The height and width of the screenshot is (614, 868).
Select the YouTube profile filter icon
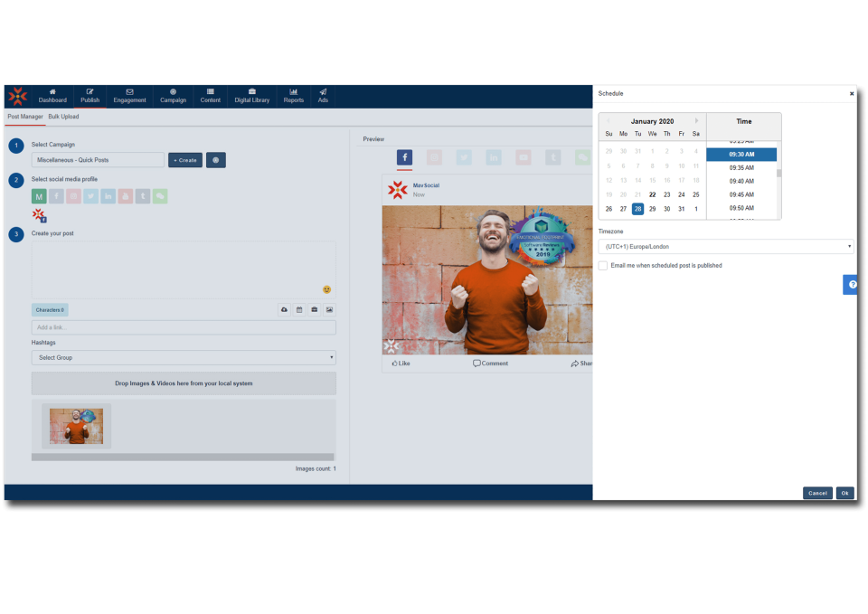click(x=125, y=196)
